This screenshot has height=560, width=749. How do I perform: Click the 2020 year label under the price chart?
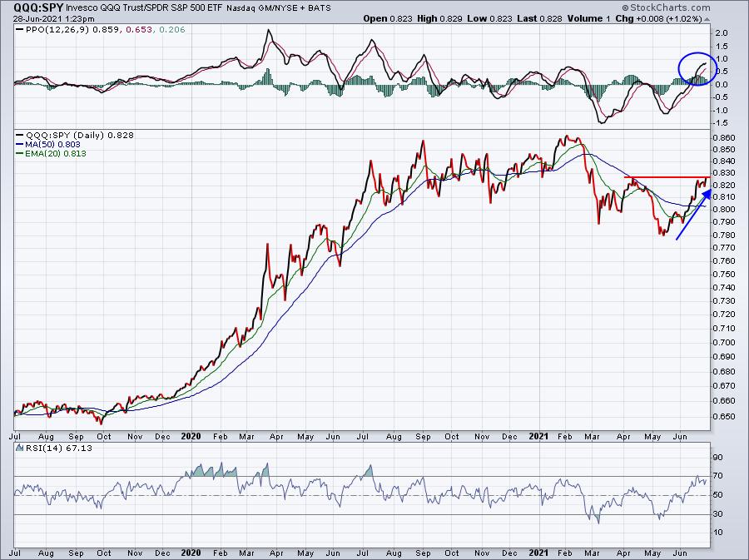191,436
